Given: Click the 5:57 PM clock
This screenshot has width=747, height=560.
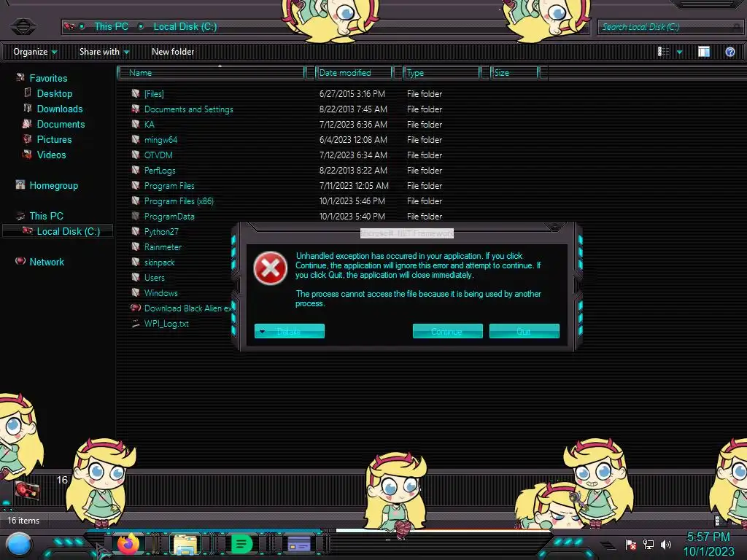Looking at the screenshot, I should [708, 537].
